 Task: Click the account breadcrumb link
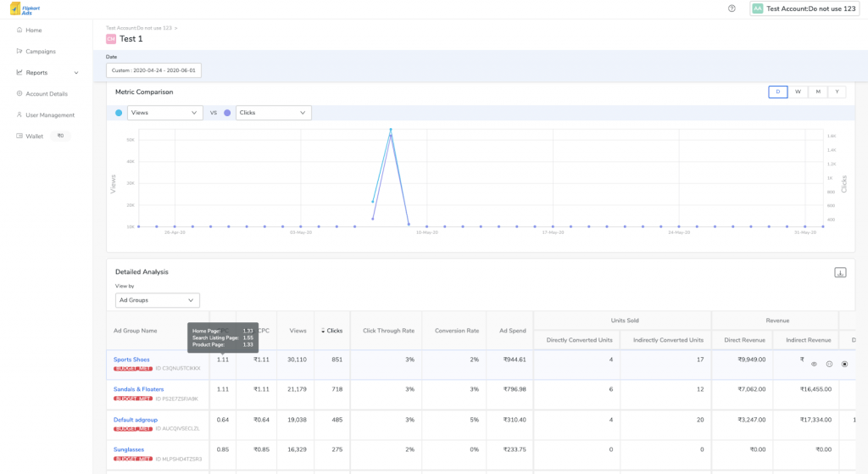point(139,28)
